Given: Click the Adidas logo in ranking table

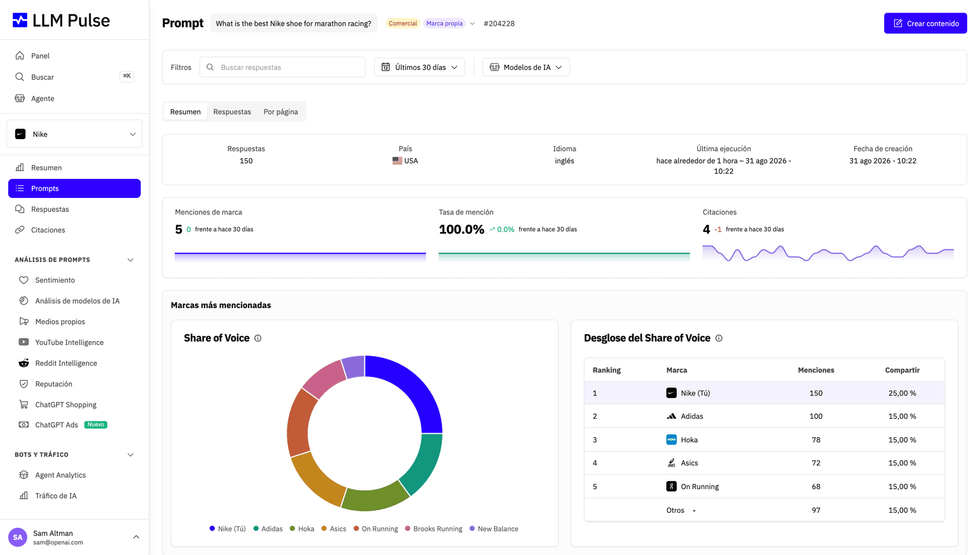Looking at the screenshot, I should pyautogui.click(x=672, y=416).
